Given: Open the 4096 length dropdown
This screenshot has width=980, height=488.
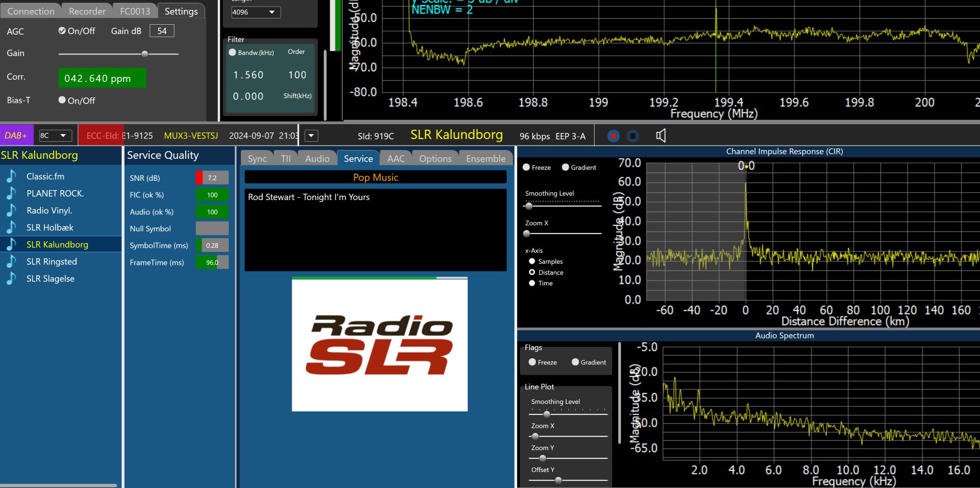Looking at the screenshot, I should click(256, 12).
